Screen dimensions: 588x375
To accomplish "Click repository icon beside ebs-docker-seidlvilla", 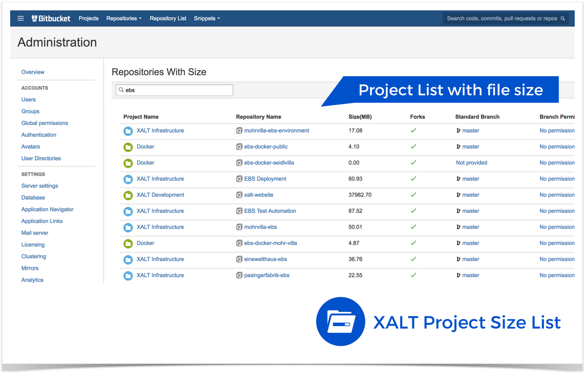I will pos(239,162).
